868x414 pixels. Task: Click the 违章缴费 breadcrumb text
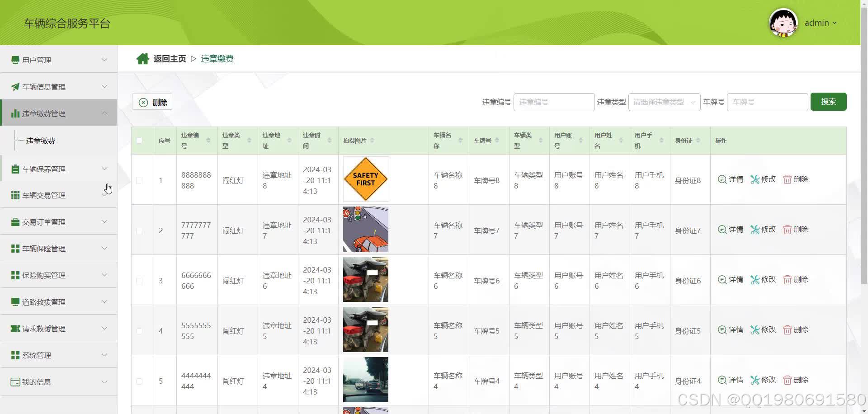pyautogui.click(x=217, y=59)
